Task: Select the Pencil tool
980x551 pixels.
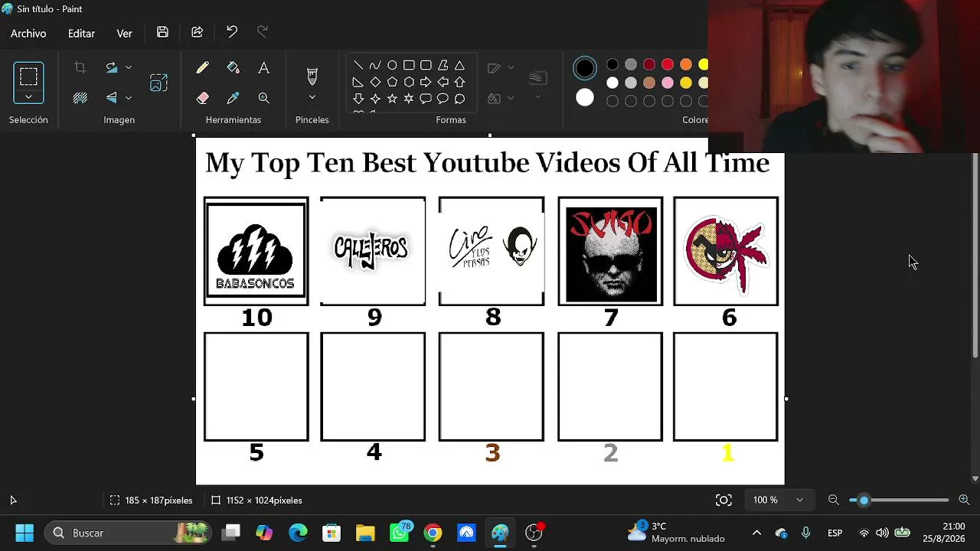Action: pos(202,68)
